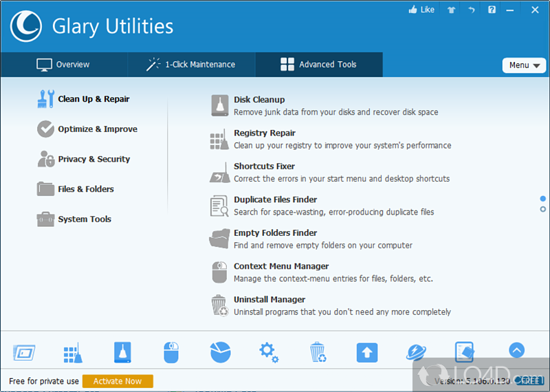Click the recycle bin uninstall icon at bottom

318,353
